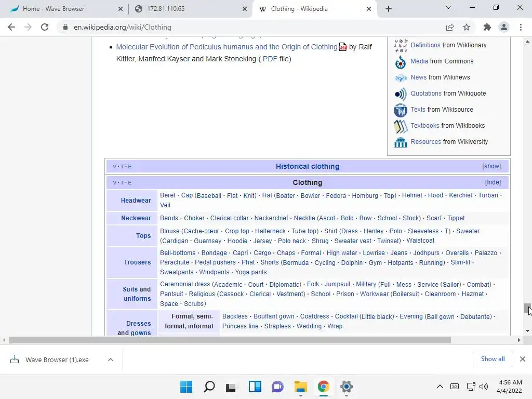Close the Home - Wave Browser tab
Image resolution: width=532 pixels, height=399 pixels.
[121, 9]
